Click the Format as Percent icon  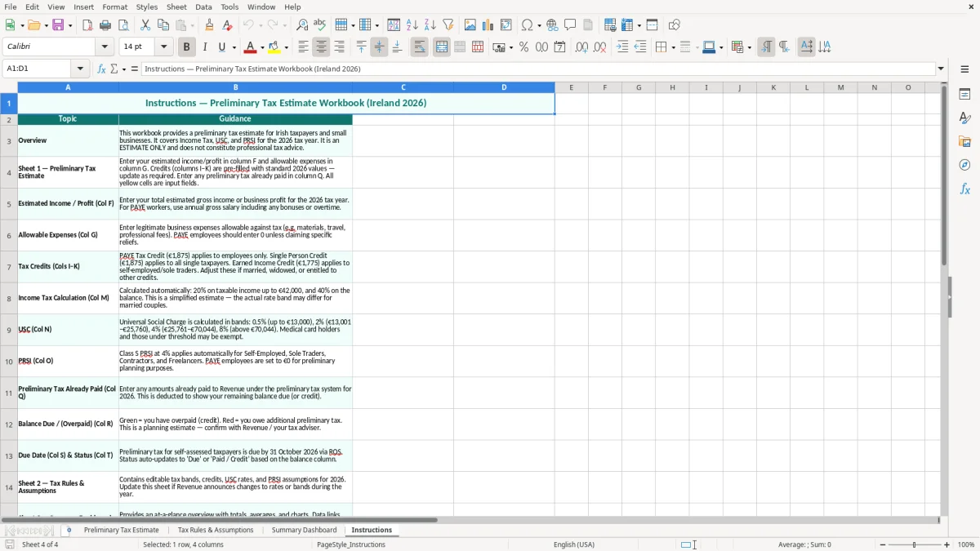523,47
